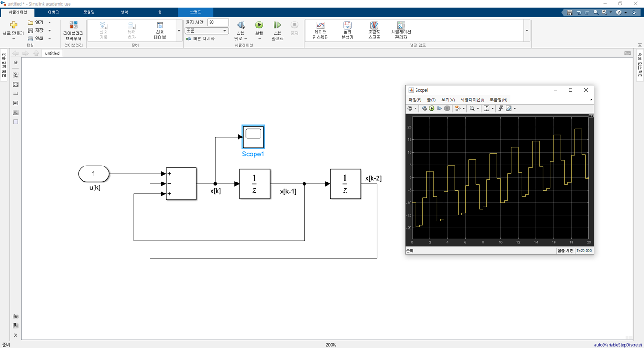
Task: Click the annotation text palette icon
Action: pos(16,103)
